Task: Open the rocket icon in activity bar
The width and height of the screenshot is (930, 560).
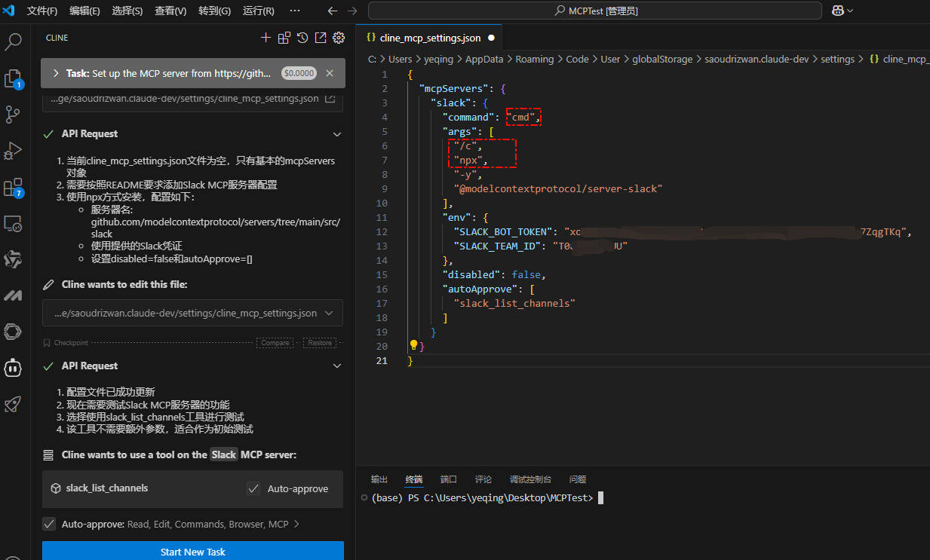Action: [x=14, y=404]
